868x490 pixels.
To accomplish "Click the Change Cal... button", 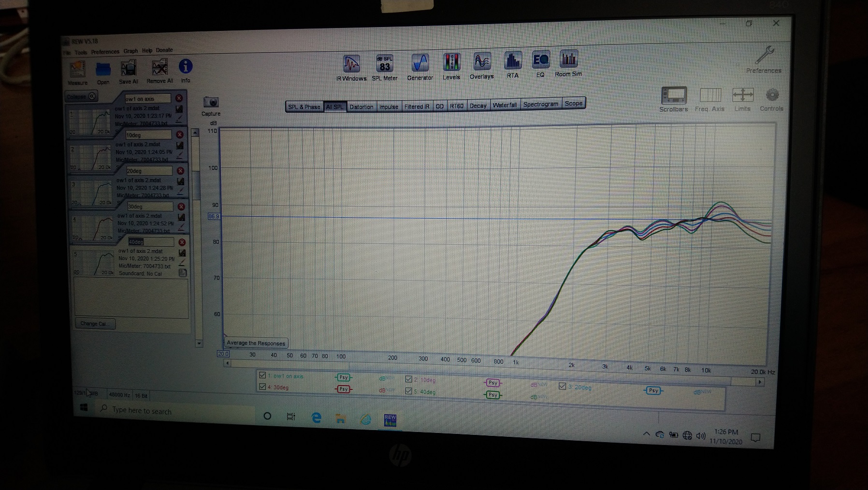I will point(95,324).
